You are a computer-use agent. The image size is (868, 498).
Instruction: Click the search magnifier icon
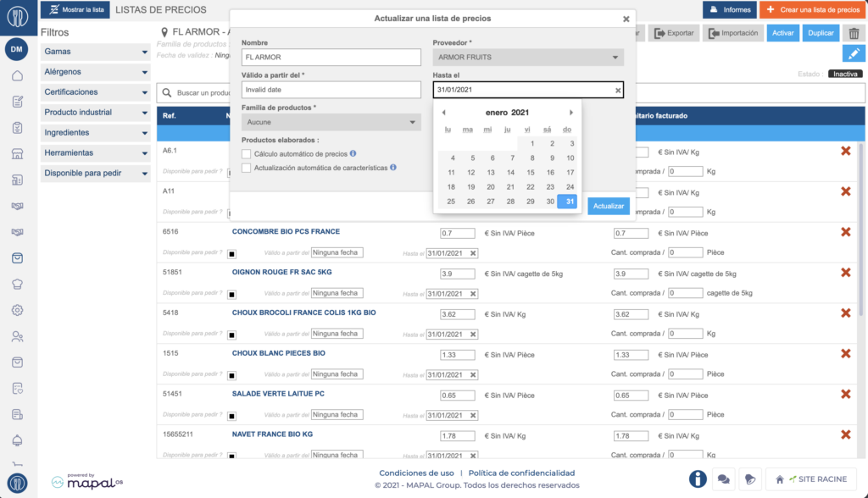167,93
